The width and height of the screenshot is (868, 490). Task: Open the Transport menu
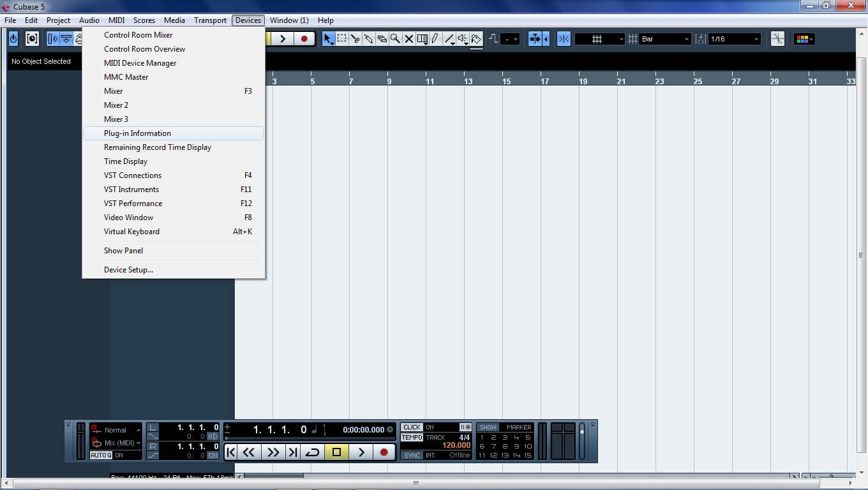click(211, 20)
